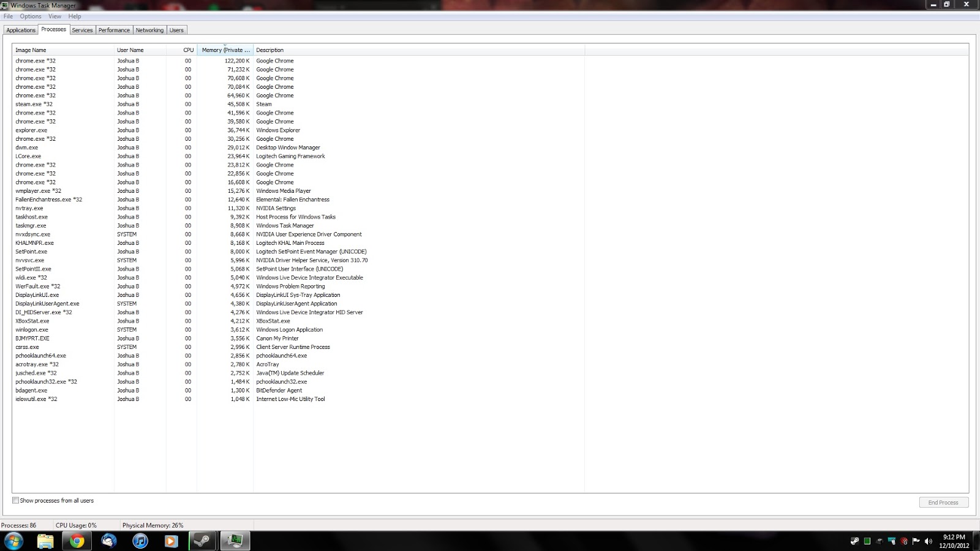
Task: Select the SetPoint.exe process
Action: tap(31, 252)
